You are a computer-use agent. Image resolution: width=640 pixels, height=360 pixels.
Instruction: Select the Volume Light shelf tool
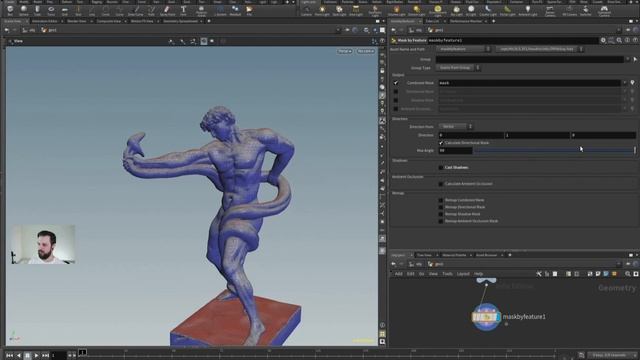point(396,10)
